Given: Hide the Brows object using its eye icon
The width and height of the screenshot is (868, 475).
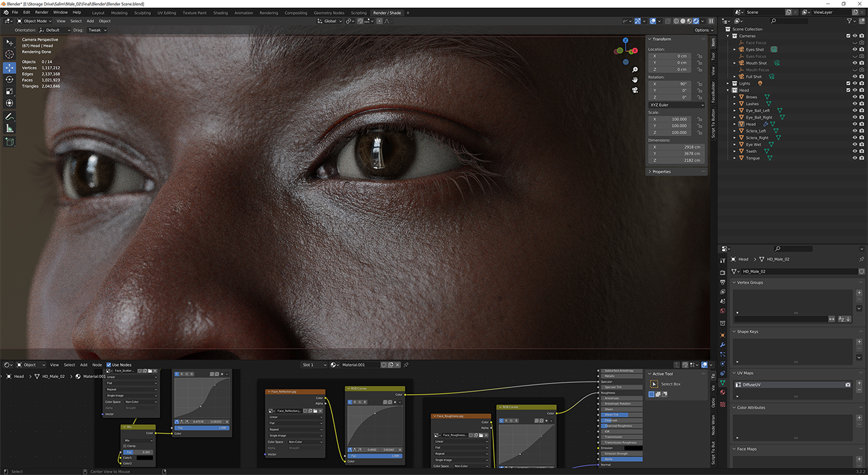Looking at the screenshot, I should pyautogui.click(x=855, y=97).
